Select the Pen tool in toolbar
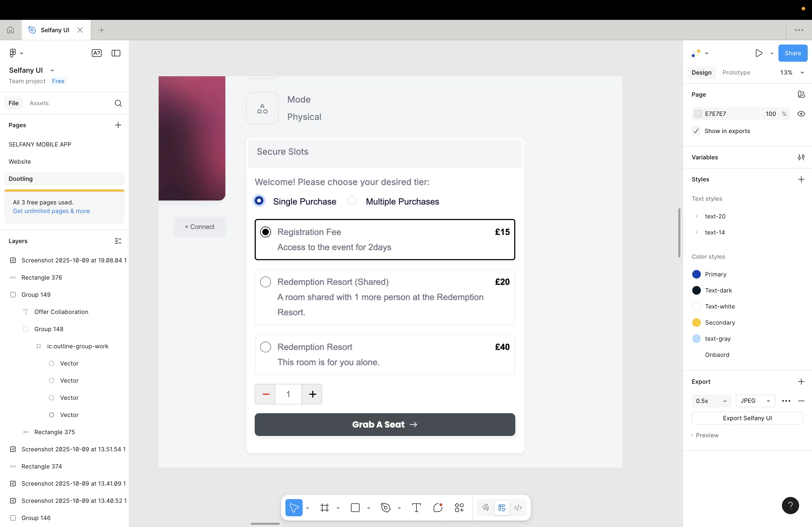 pyautogui.click(x=386, y=508)
